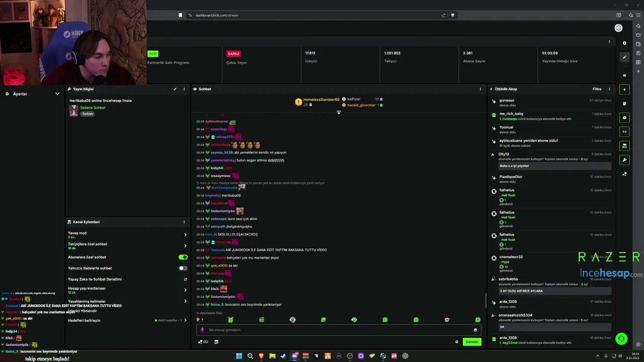Open Etkinlik Akışı three-dot menu

click(x=609, y=89)
